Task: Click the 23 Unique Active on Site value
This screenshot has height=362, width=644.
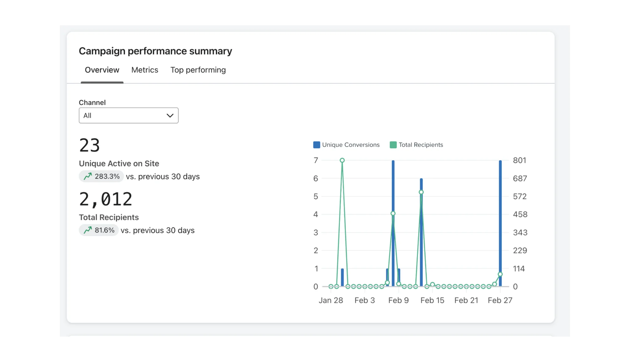Action: [90, 145]
